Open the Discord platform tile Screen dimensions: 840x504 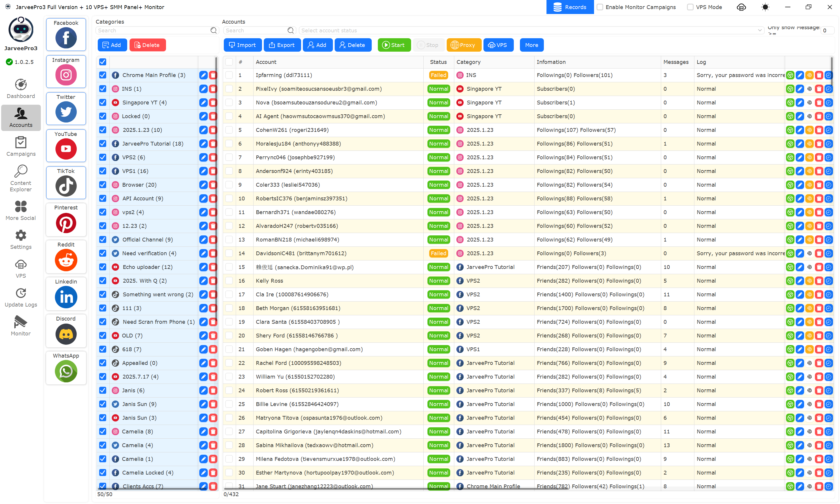pos(66,333)
